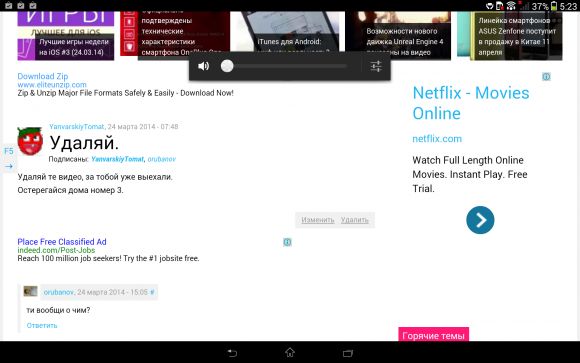Tap the Android home navigation button
This screenshot has height=363, width=580.
tap(290, 352)
